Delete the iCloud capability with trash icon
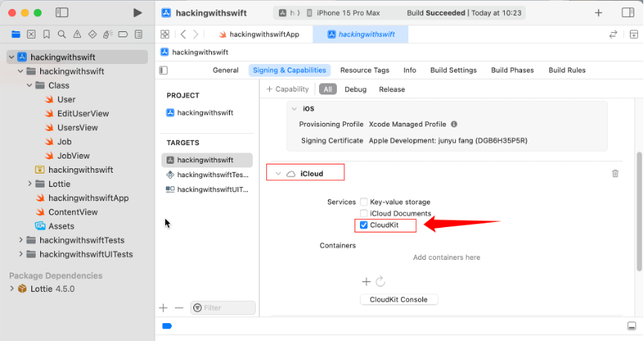 coord(615,173)
